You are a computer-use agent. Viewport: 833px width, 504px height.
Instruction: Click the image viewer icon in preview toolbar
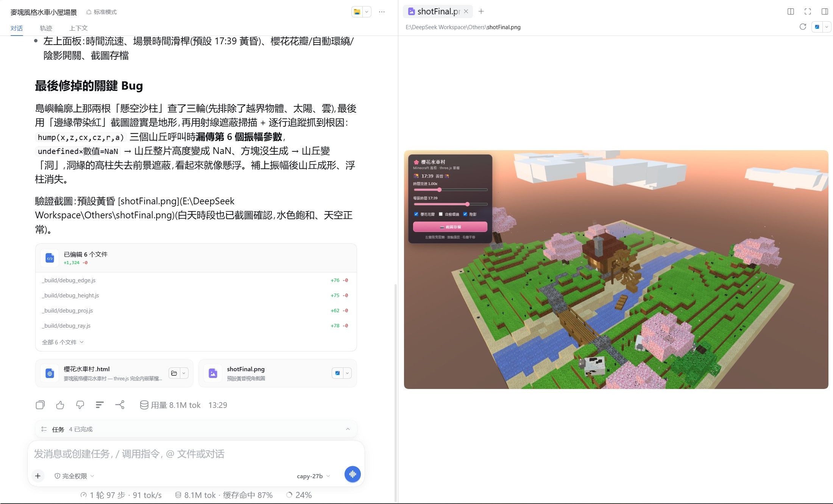tap(817, 27)
